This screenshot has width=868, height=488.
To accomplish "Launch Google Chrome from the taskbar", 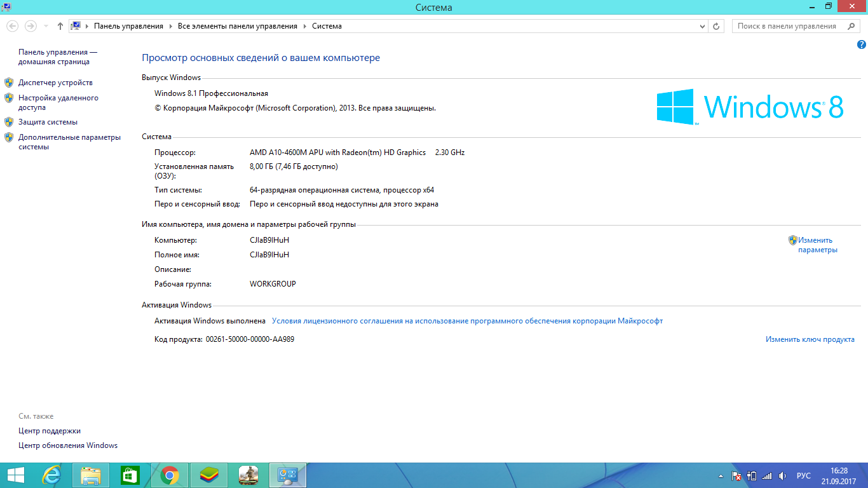I will [x=170, y=475].
